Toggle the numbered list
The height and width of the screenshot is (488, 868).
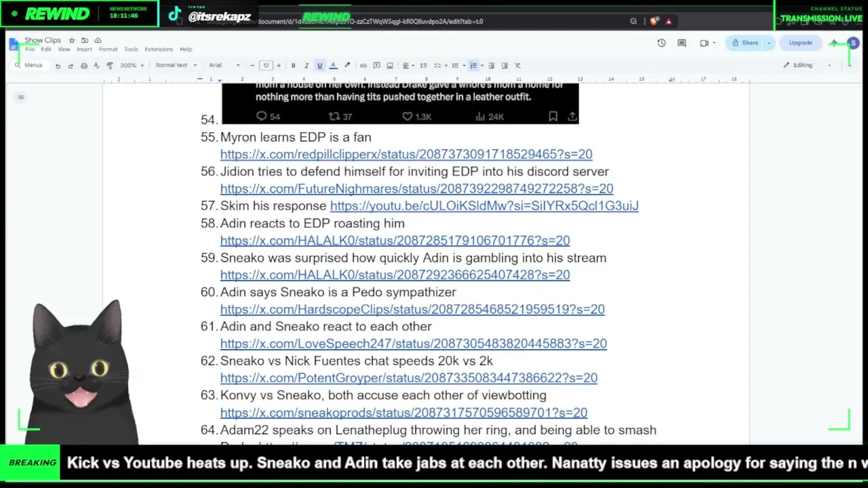coord(473,66)
